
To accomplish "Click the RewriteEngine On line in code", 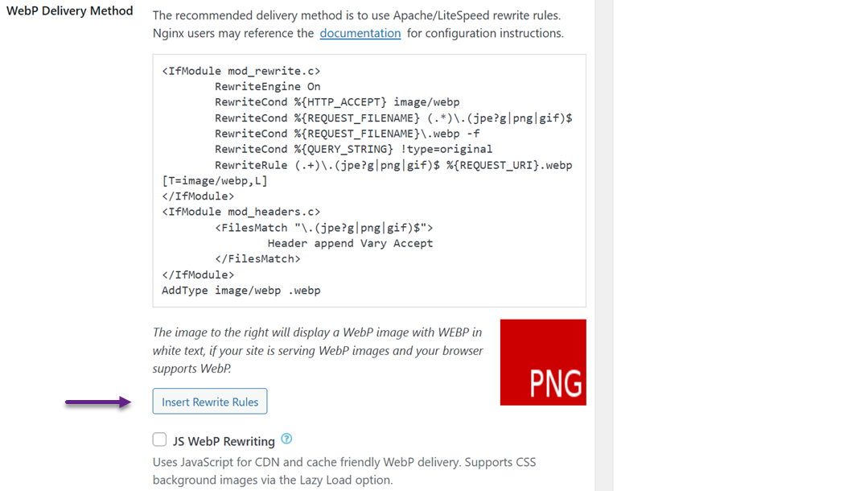I will [x=267, y=86].
